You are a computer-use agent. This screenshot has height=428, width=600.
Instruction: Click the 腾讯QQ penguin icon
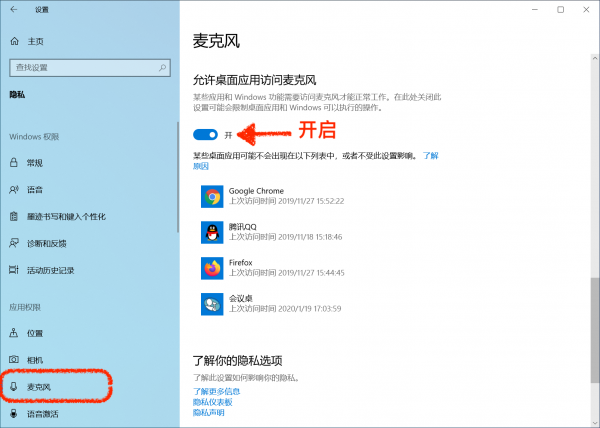[212, 233]
